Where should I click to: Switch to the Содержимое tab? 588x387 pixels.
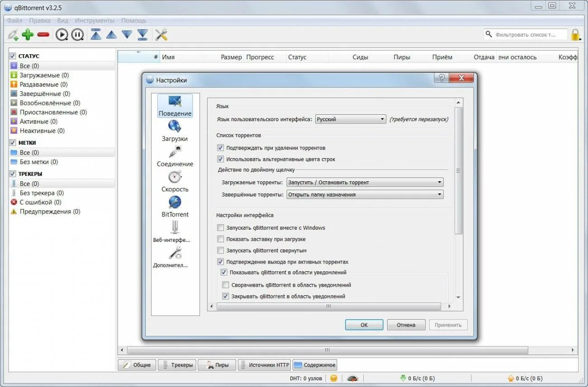point(315,365)
